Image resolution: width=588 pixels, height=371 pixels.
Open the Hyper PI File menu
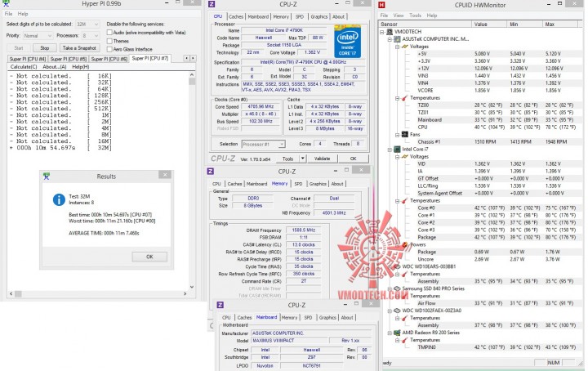point(8,14)
